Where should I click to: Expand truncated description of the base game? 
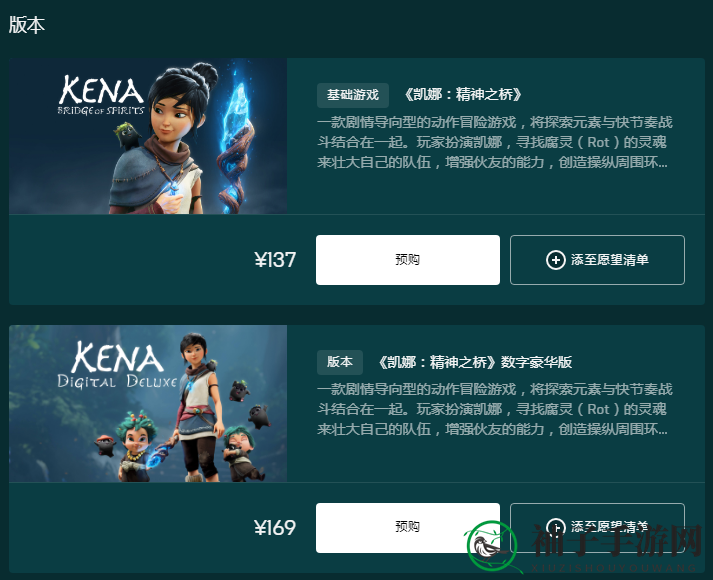(x=494, y=142)
